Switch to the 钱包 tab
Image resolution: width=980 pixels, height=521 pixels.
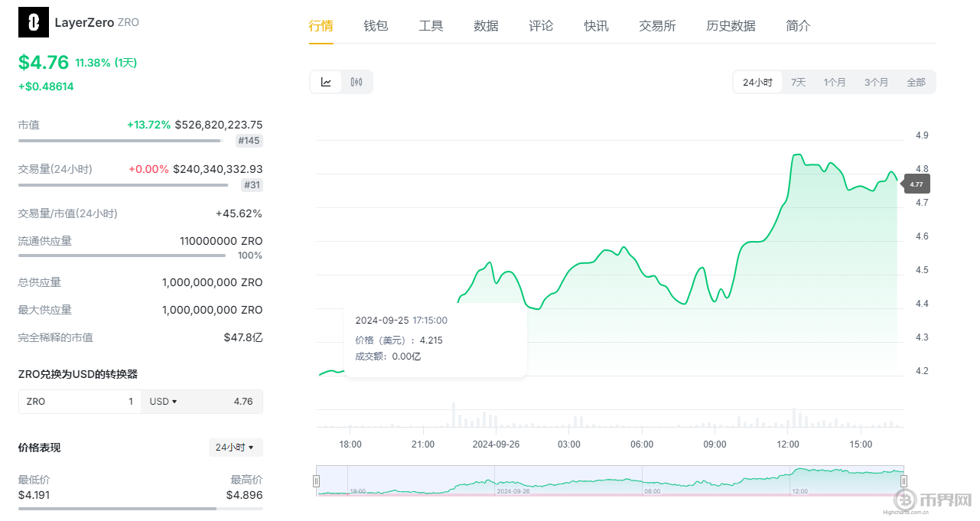[376, 25]
